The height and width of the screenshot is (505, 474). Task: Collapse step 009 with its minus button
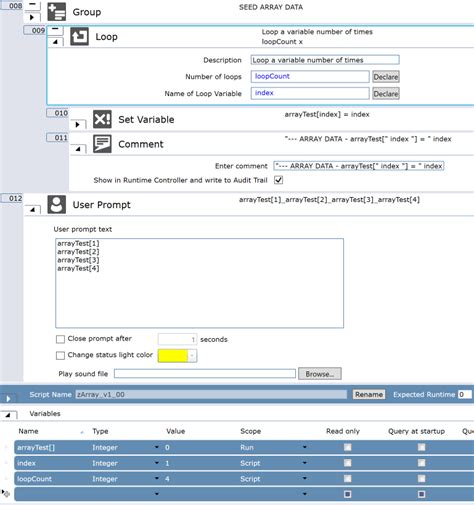pyautogui.click(x=55, y=30)
